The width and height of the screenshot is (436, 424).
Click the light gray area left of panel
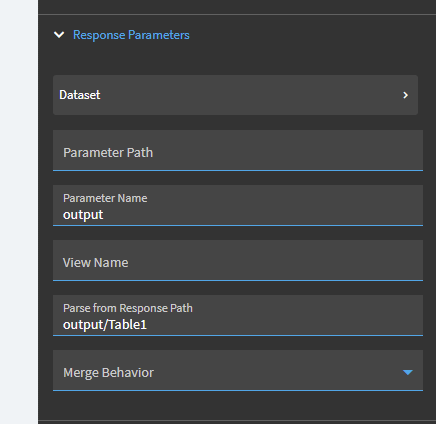click(x=18, y=212)
